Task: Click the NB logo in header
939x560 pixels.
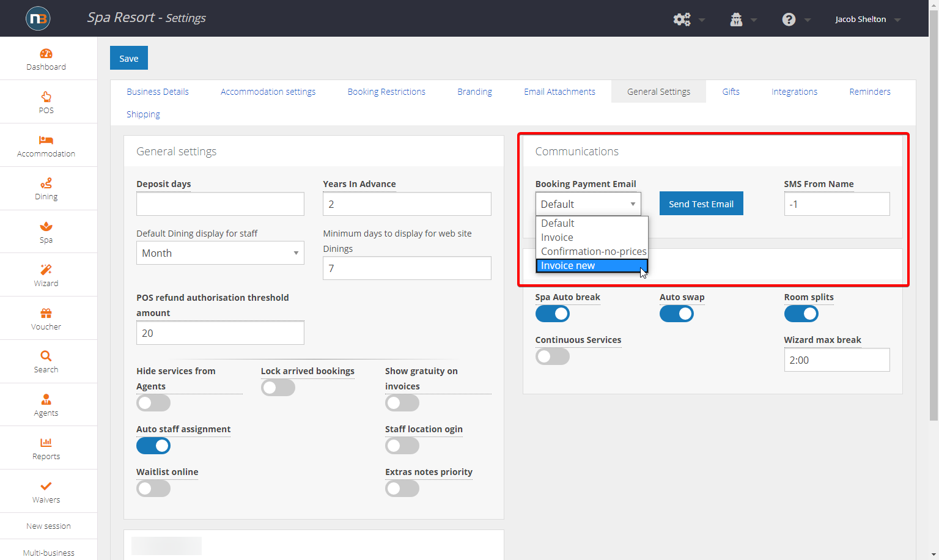Action: pos(38,18)
